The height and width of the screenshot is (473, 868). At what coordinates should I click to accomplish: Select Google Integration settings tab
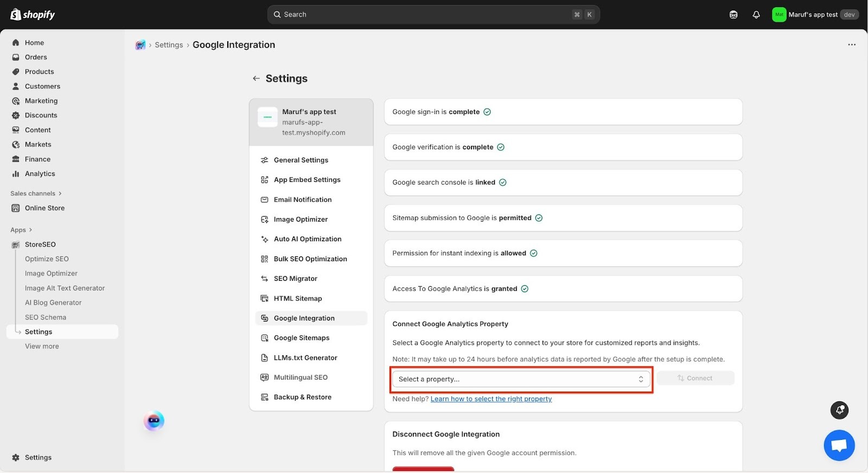point(311,318)
